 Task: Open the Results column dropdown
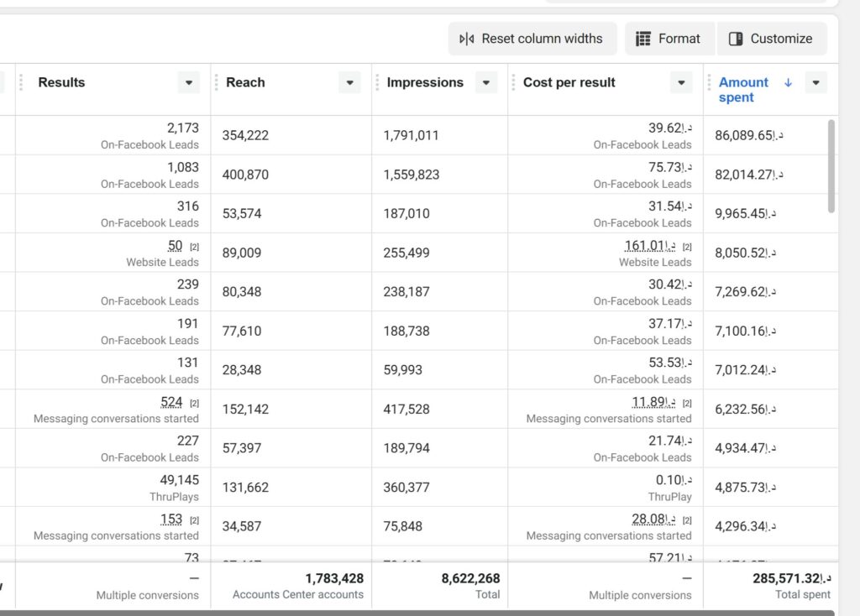point(189,83)
